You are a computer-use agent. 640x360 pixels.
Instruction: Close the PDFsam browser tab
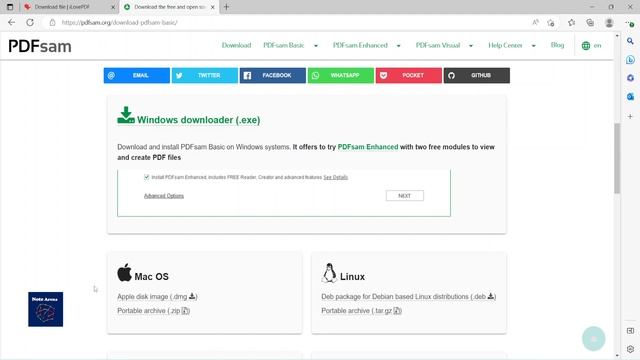(212, 7)
